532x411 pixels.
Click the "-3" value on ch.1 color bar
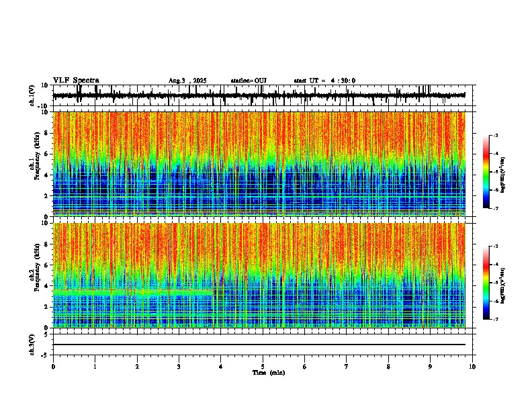point(495,135)
